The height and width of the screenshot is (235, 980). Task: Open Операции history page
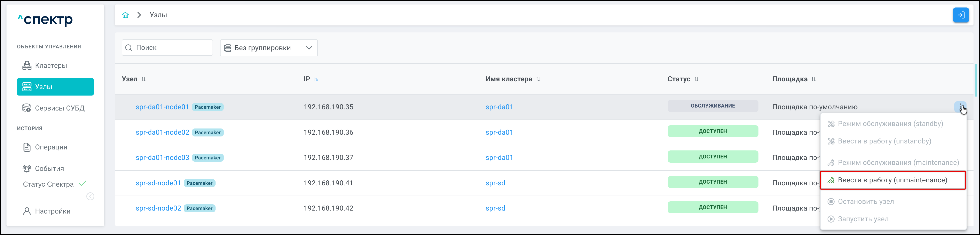pyautogui.click(x=51, y=147)
